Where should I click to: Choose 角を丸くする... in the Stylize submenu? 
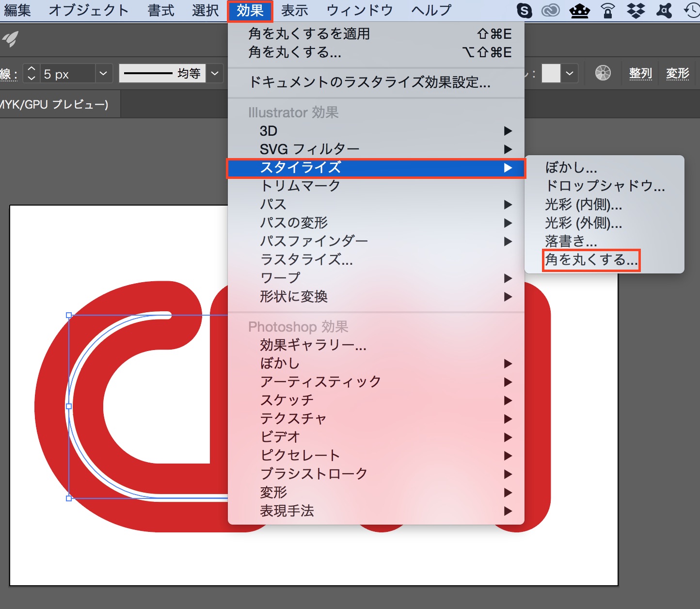(605, 260)
